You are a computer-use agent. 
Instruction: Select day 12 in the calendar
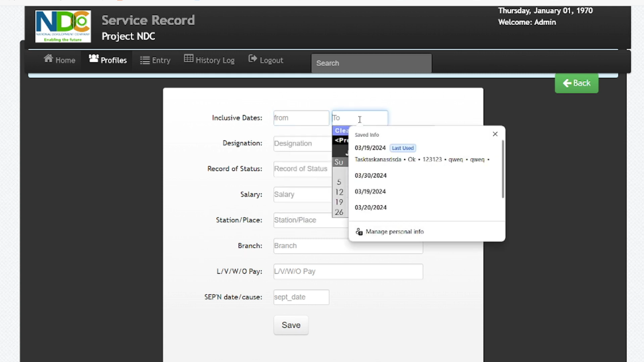click(x=339, y=192)
